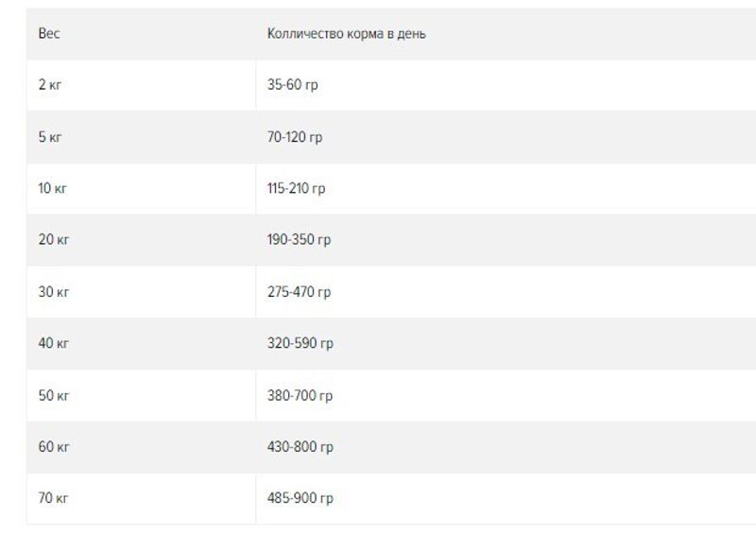
Task: Select the "30 кг" weight cell
Action: coord(54,292)
